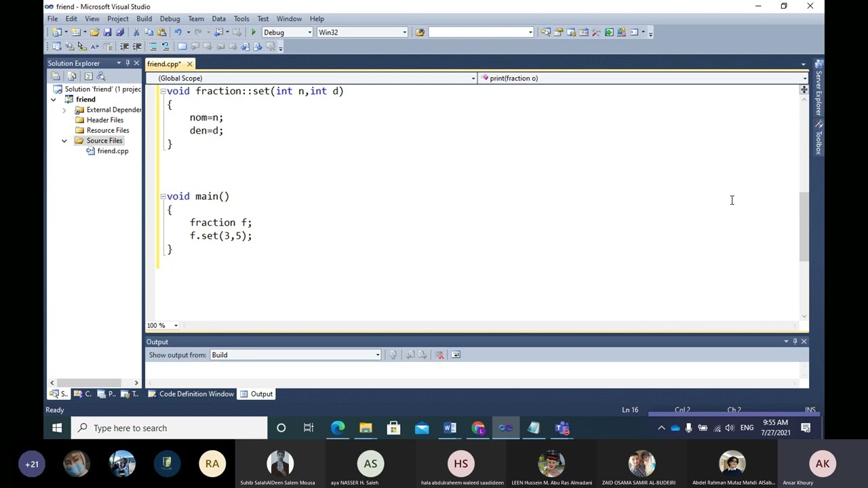Collapse the void main() code block
This screenshot has width=868, height=488.
(x=163, y=197)
